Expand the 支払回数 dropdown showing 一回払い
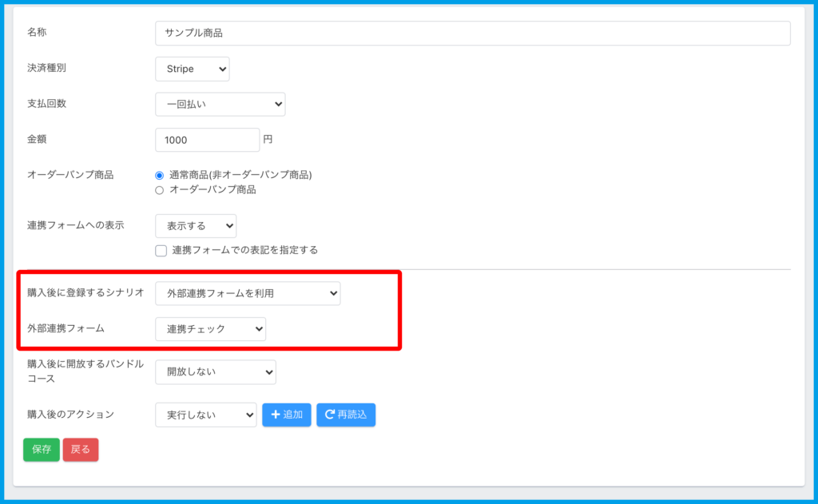This screenshot has width=818, height=504. (x=220, y=104)
